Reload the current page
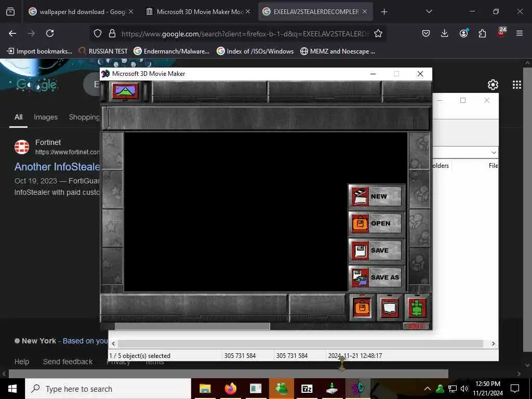532x399 pixels. coord(50,33)
